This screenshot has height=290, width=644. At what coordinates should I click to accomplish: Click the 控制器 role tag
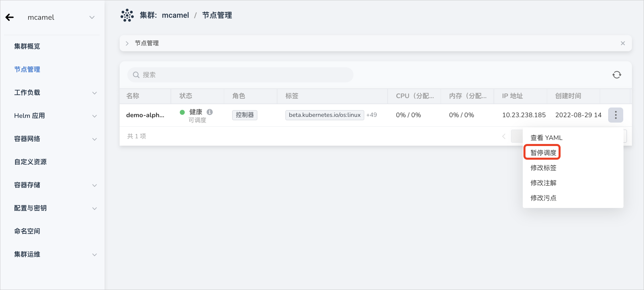point(245,115)
